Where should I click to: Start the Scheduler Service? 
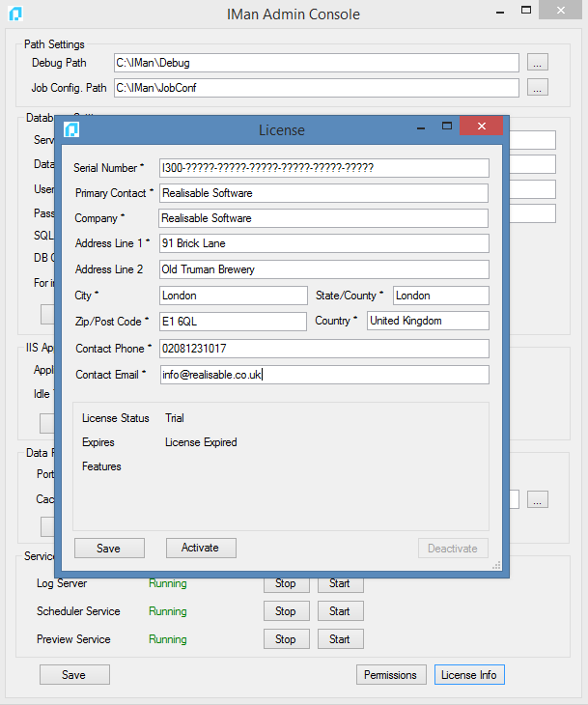[x=340, y=611]
